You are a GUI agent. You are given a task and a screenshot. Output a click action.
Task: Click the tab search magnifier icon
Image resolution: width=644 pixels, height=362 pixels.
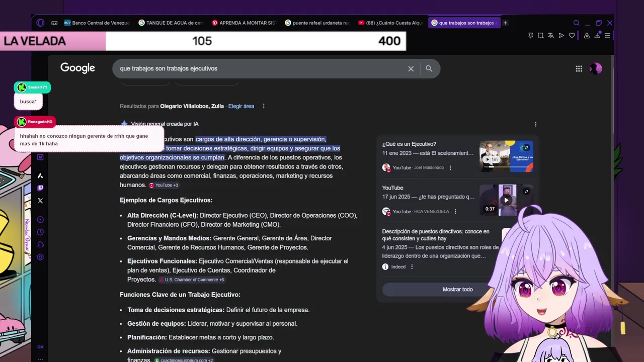coord(577,23)
